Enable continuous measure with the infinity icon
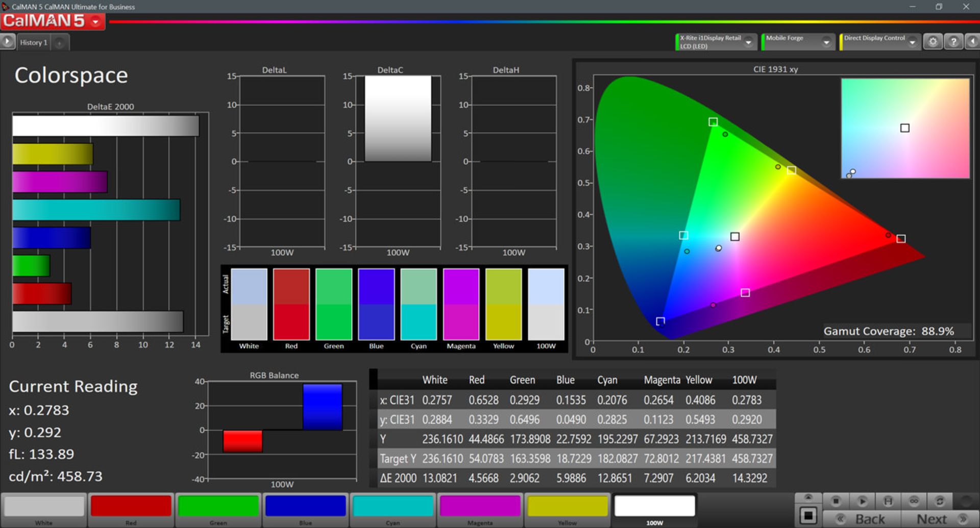This screenshot has width=980, height=528. pos(914,501)
